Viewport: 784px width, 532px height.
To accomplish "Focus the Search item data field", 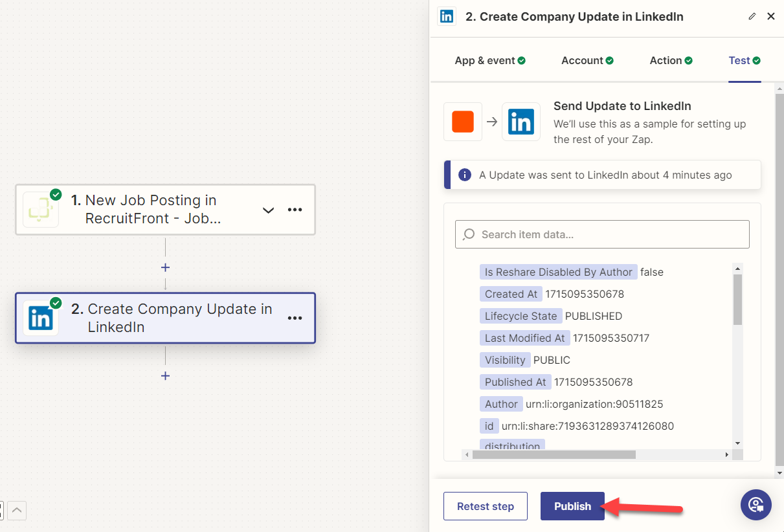I will click(602, 234).
